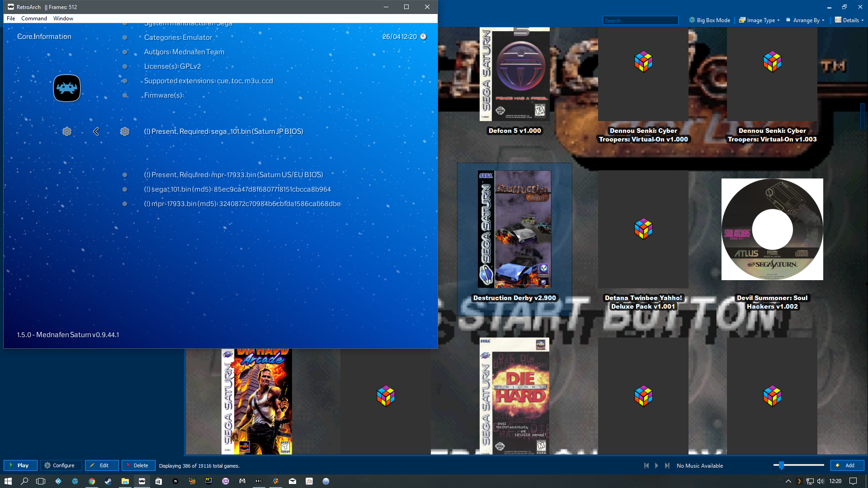The height and width of the screenshot is (488, 868).
Task: Open the BBC taskbar icon
Action: 259,481
